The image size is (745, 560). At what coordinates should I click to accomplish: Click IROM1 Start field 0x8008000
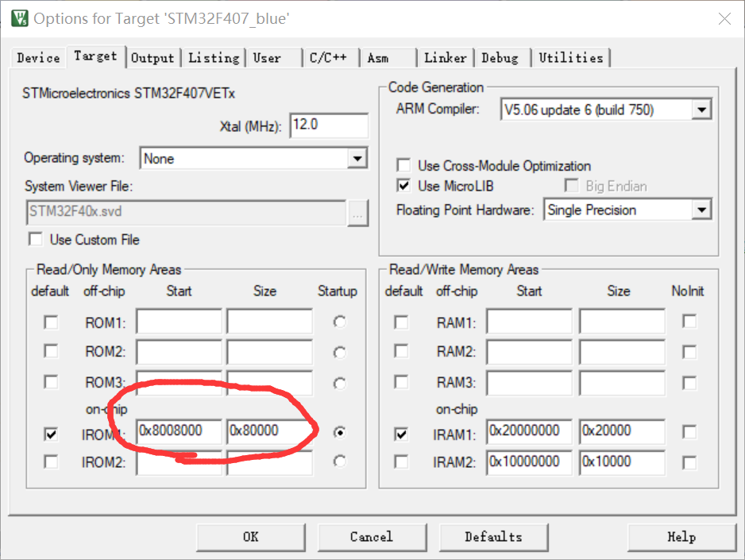(179, 431)
